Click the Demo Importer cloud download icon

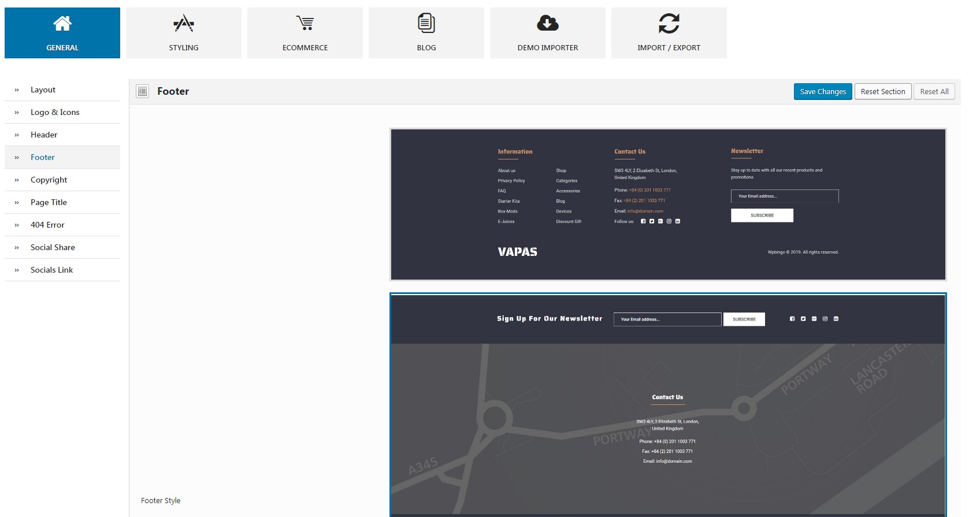click(x=548, y=23)
